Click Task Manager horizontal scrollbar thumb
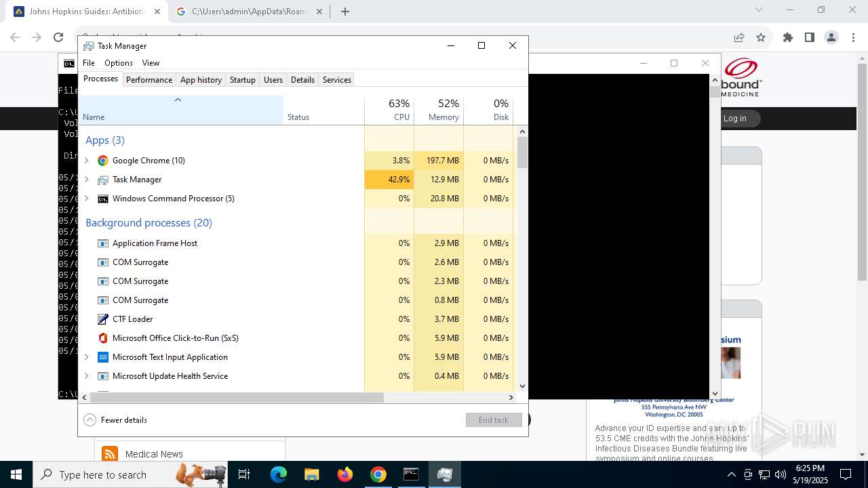868x488 pixels. pos(237,397)
